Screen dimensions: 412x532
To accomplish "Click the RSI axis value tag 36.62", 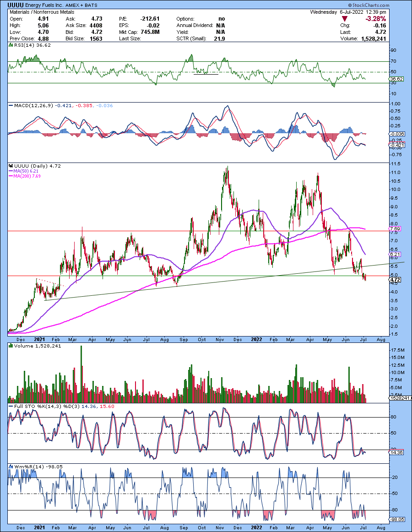I will pos(397,79).
